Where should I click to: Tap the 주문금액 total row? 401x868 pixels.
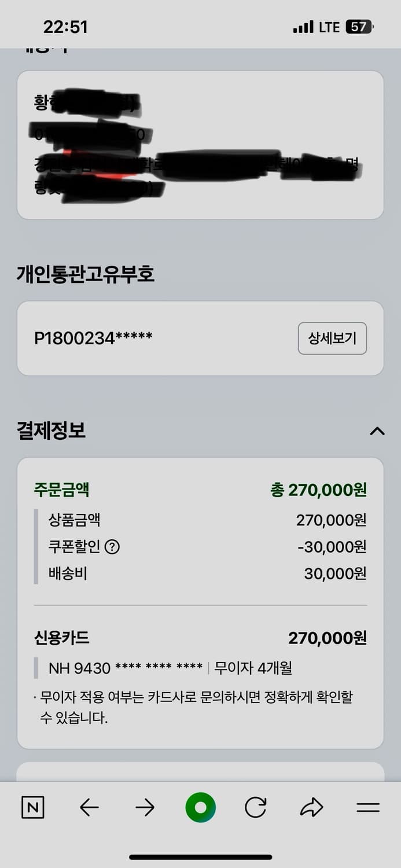tap(200, 491)
